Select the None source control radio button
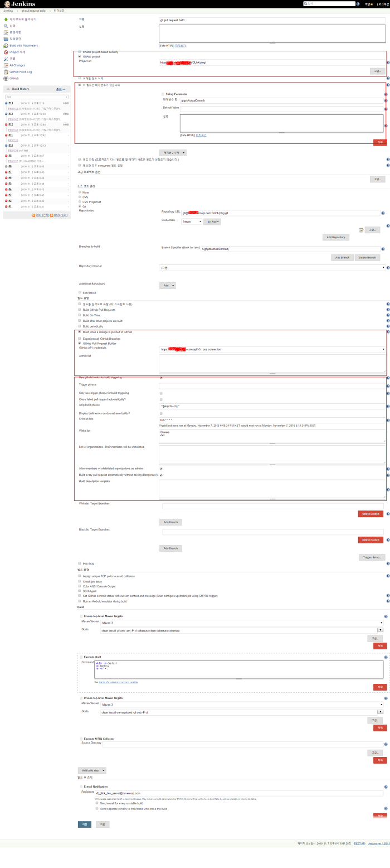Viewport: 390px width, 868px height. 80,192
